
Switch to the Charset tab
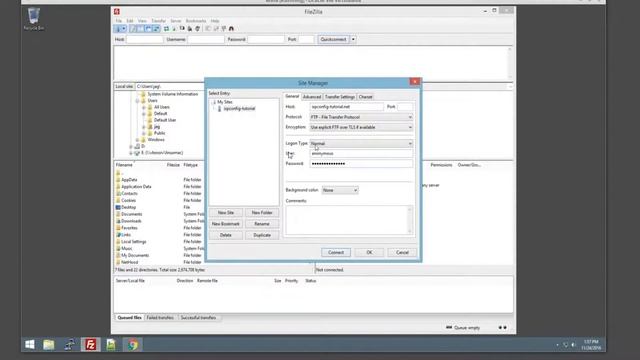tap(365, 97)
